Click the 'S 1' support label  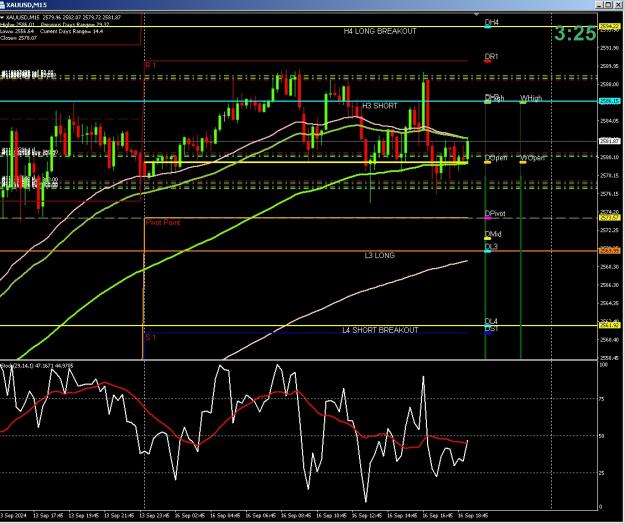point(150,337)
